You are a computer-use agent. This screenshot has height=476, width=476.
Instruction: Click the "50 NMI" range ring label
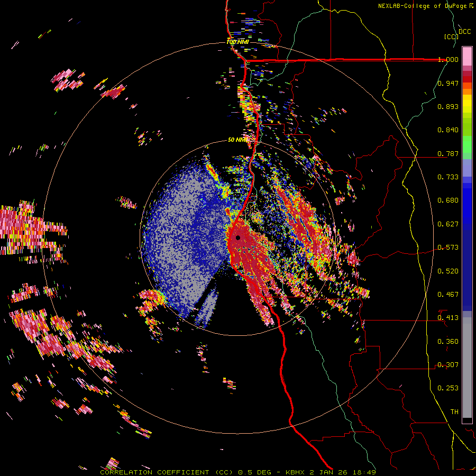coord(238,140)
